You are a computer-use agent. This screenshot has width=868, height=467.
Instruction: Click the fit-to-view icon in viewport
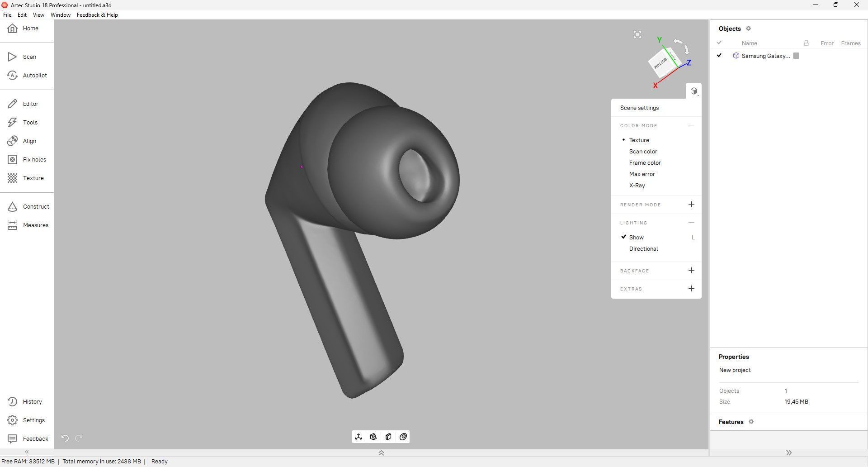637,34
